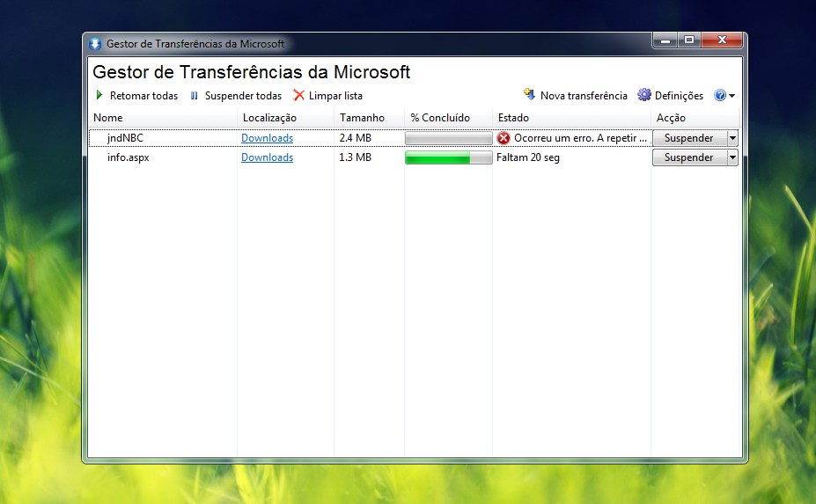Select the jndNBC file name
Image resolution: width=816 pixels, height=504 pixels.
125,138
